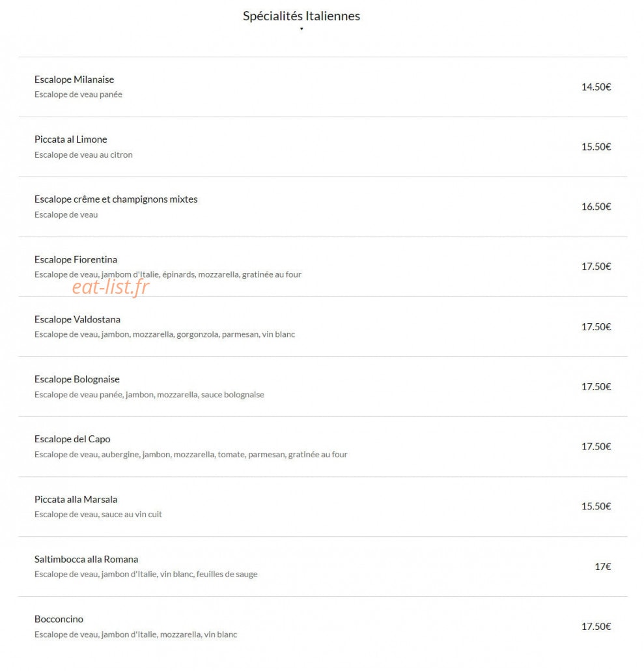Screen dimensions: 644x671
Task: Click the description mentioning gorgonzola and parmesan
Action: (165, 334)
